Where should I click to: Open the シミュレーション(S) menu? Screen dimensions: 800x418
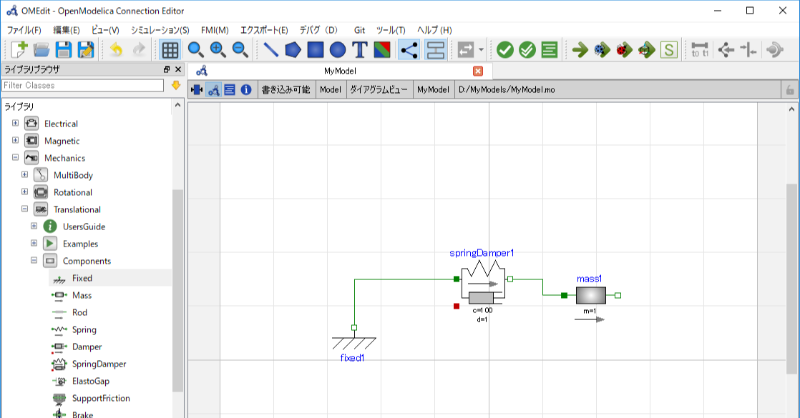tap(160, 30)
